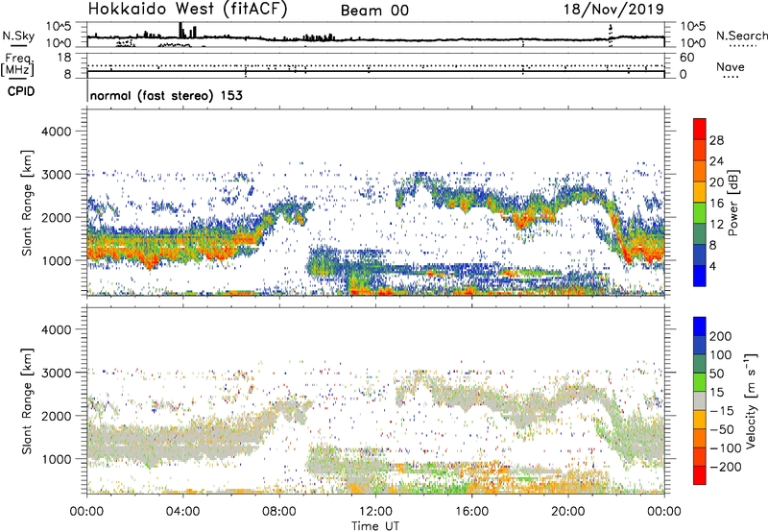Click the '08:00' time tick label
Viewport: 768px width, 532px height.
[279, 512]
